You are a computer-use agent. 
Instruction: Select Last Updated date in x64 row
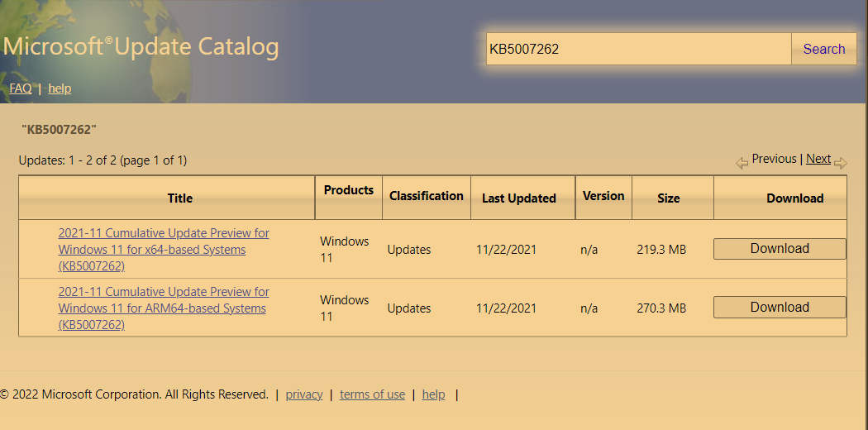click(x=506, y=250)
